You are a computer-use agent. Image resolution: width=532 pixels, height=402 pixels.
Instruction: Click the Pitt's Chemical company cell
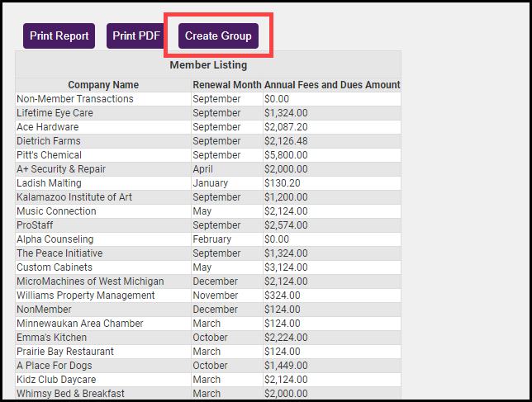(x=50, y=155)
